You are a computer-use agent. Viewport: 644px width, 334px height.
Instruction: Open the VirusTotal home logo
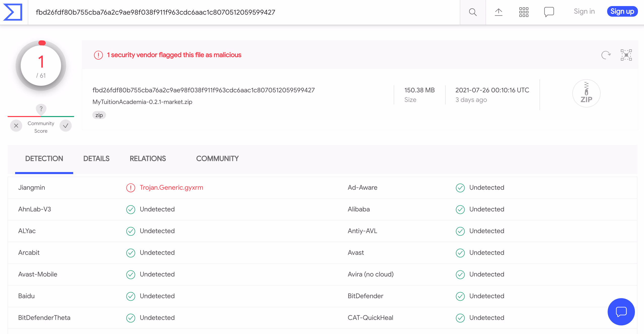click(13, 12)
